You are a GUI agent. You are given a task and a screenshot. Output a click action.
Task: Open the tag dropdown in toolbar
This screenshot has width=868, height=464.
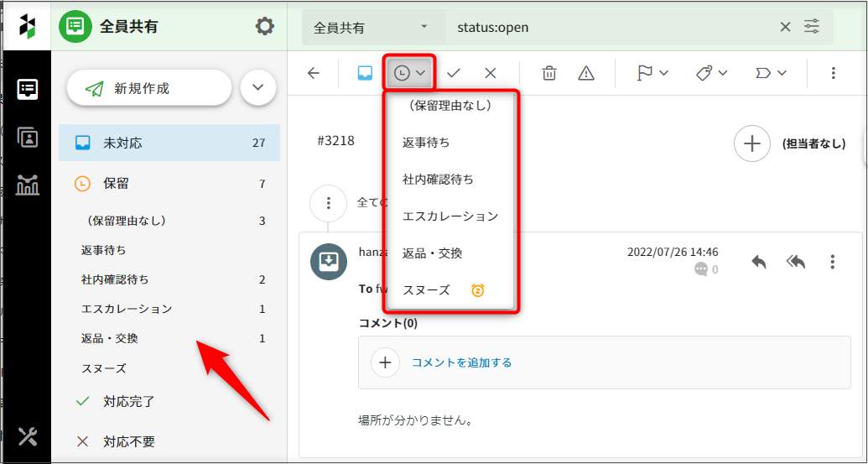(711, 73)
